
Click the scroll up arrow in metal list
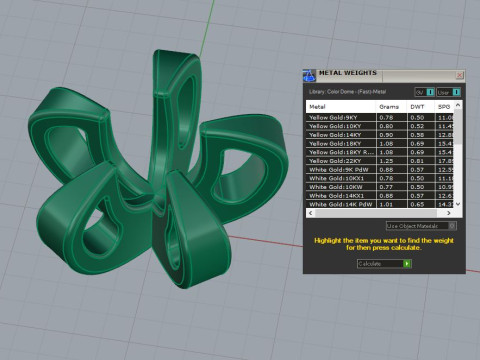(458, 105)
